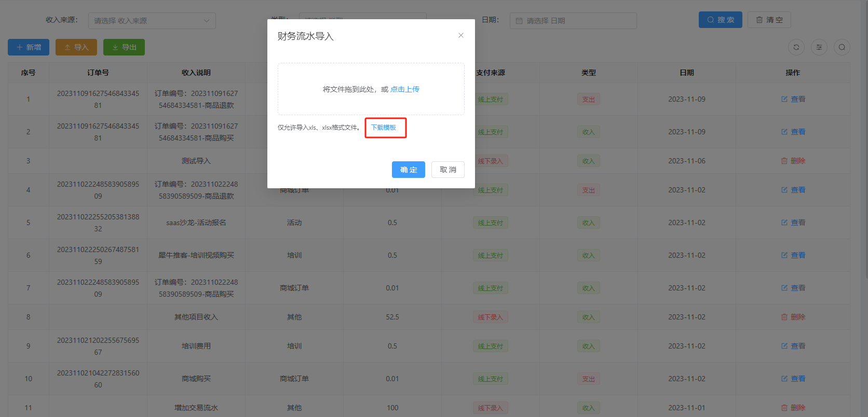Open the 收入来源 dropdown

(x=152, y=21)
